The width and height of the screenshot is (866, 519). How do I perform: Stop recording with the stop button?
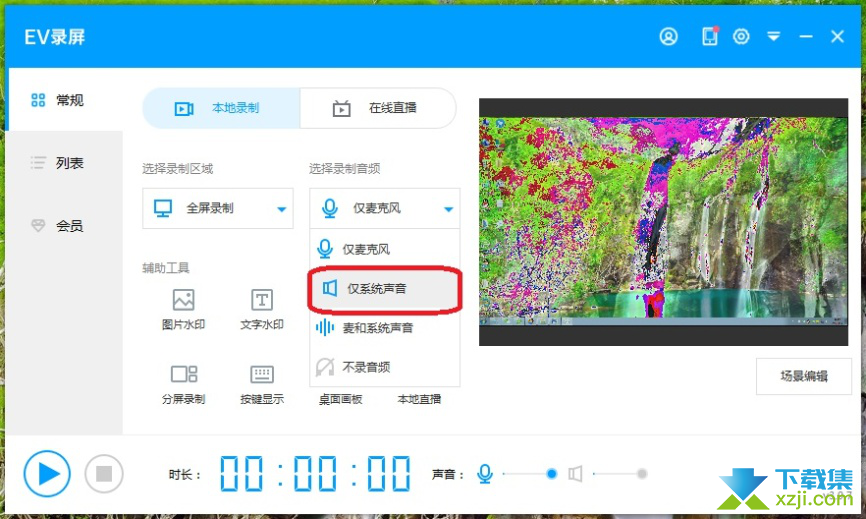pos(104,474)
